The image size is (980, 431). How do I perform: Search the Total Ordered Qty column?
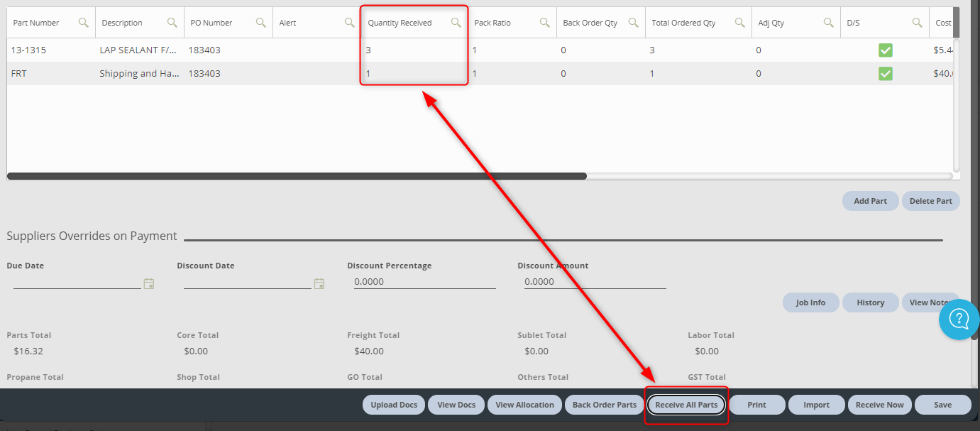click(x=740, y=23)
